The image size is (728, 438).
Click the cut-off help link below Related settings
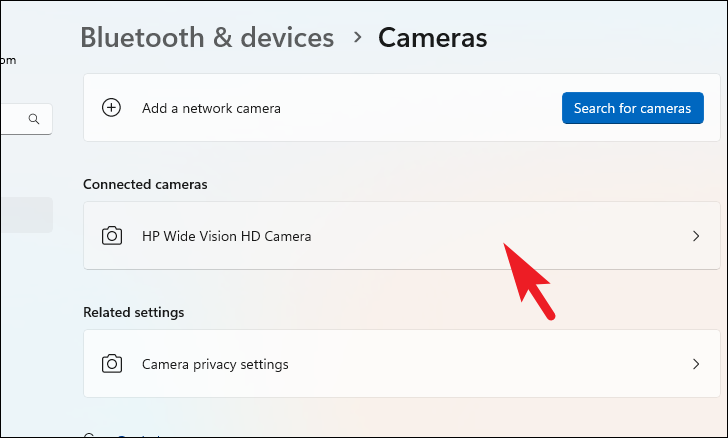139,436
